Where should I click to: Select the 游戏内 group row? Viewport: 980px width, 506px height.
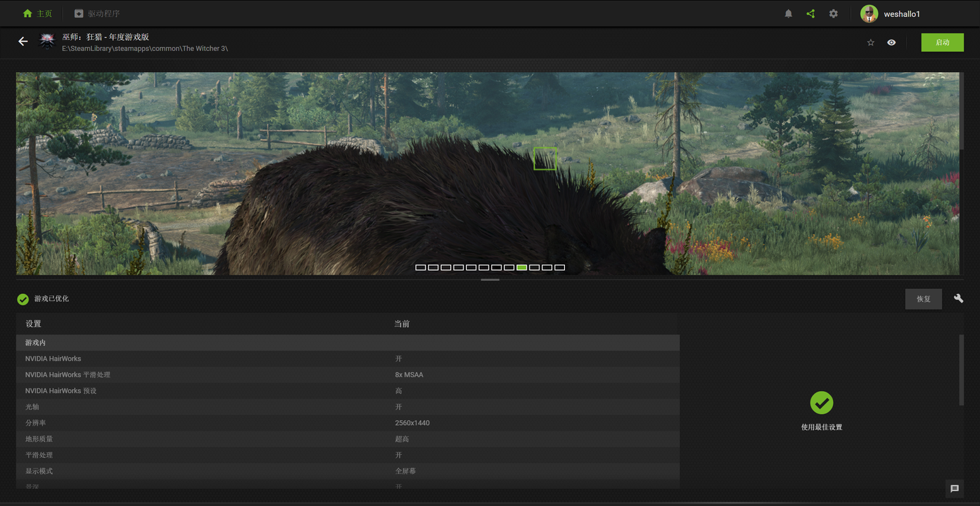pyautogui.click(x=348, y=343)
